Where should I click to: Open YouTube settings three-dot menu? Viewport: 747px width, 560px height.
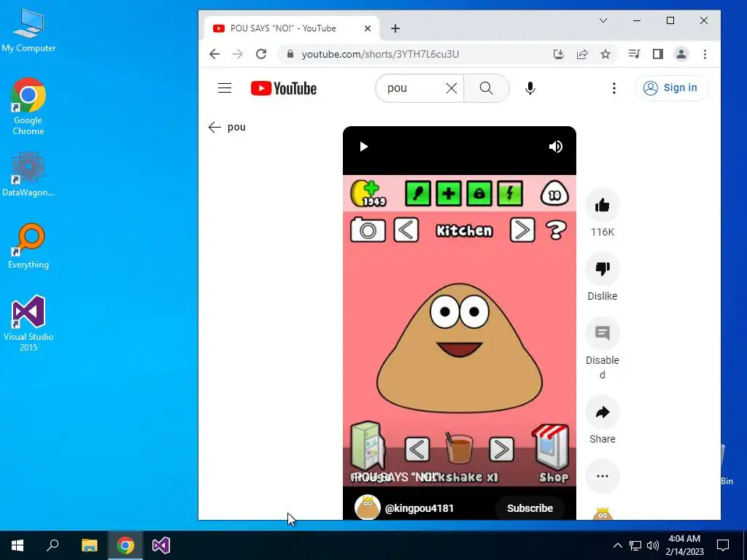point(614,88)
